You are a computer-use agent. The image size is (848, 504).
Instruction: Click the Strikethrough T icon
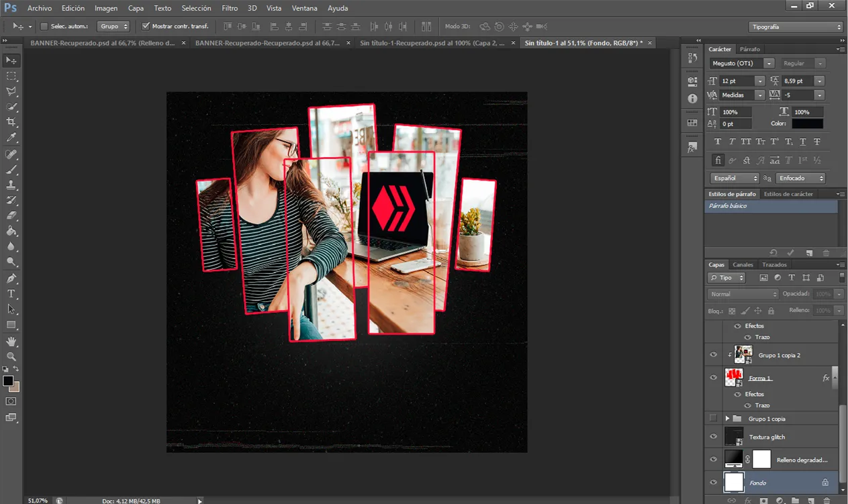tap(817, 142)
